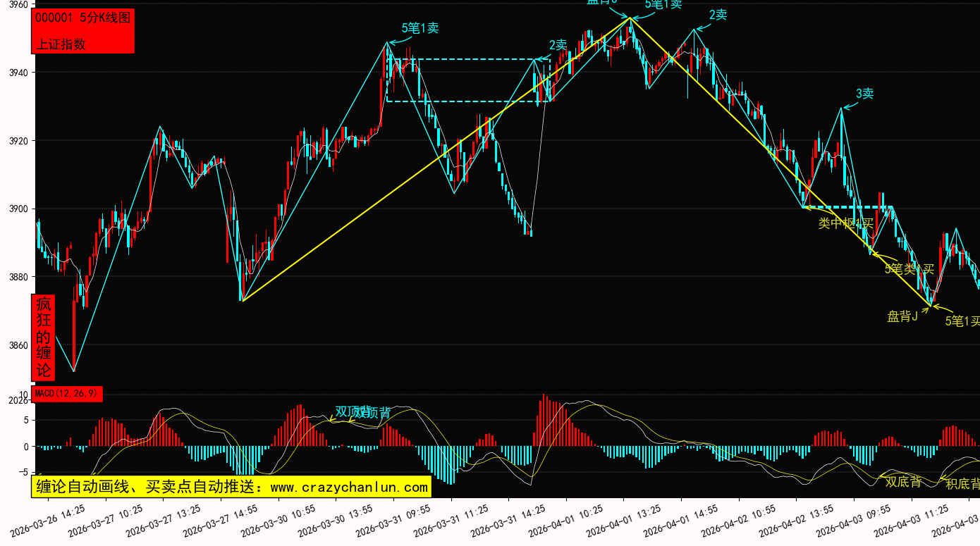
Task: Click the 3卖 sell signal marker
Action: [864, 94]
